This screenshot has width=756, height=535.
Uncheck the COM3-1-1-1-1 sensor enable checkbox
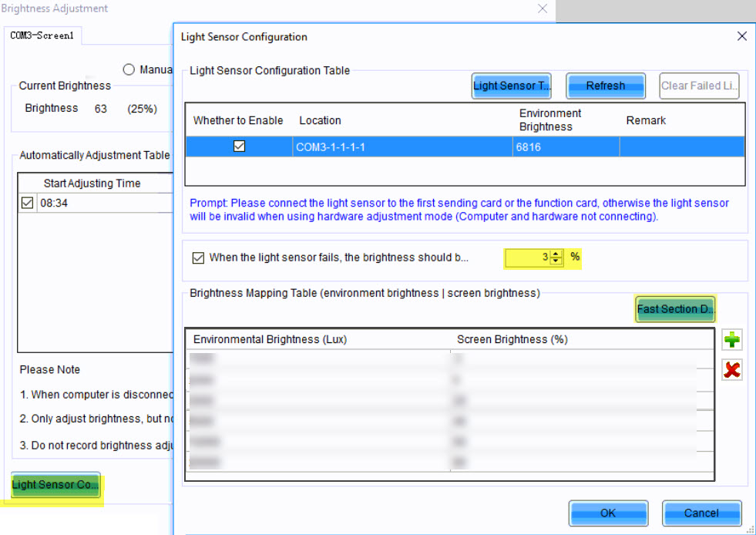coord(239,146)
